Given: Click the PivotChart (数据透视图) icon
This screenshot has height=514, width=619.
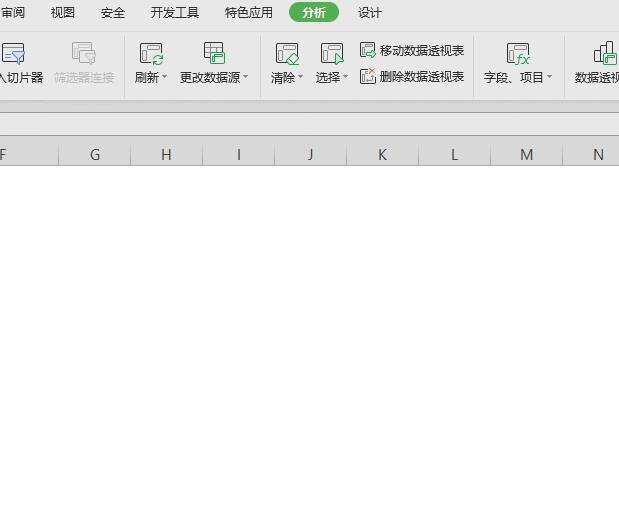Looking at the screenshot, I should tap(606, 53).
